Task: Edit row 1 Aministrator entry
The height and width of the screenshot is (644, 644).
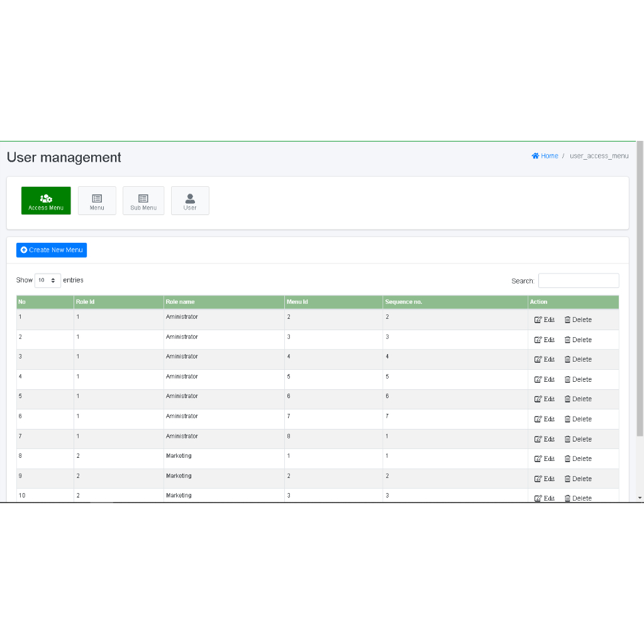Action: [544, 319]
